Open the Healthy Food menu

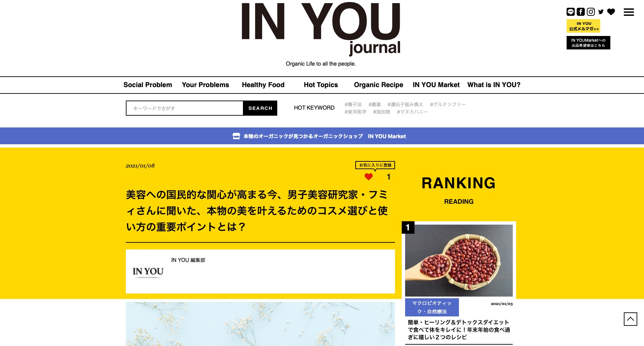pyautogui.click(x=263, y=85)
